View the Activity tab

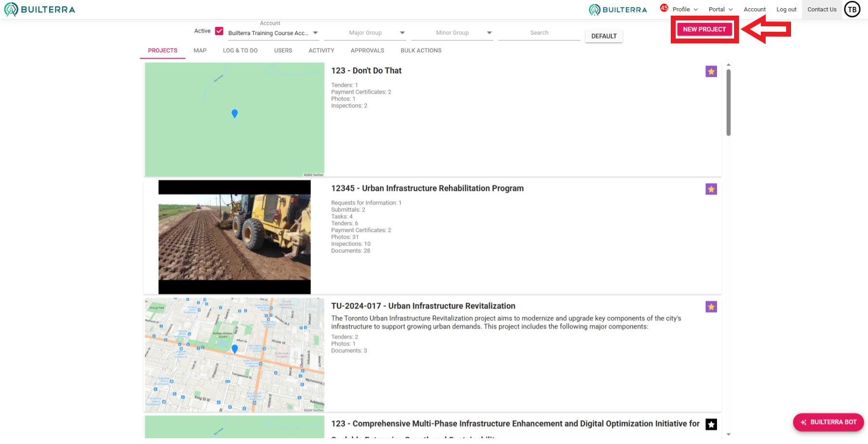pyautogui.click(x=321, y=51)
